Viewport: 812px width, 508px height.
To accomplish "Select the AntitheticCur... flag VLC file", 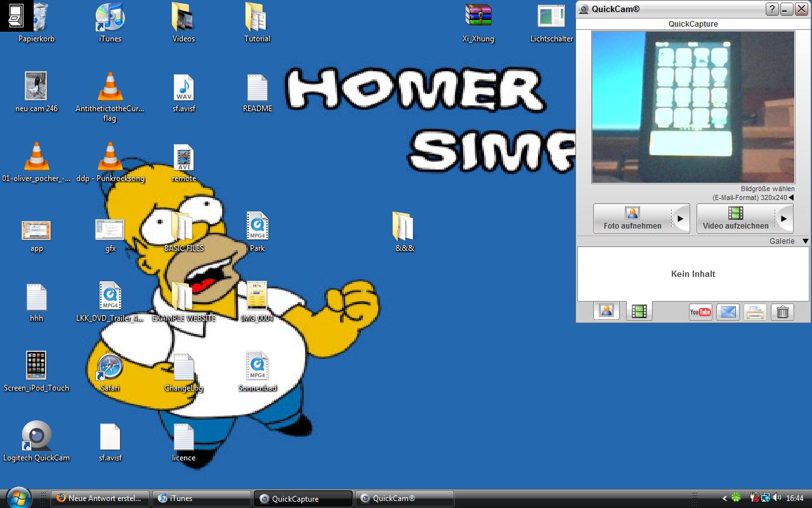I will tap(110, 97).
